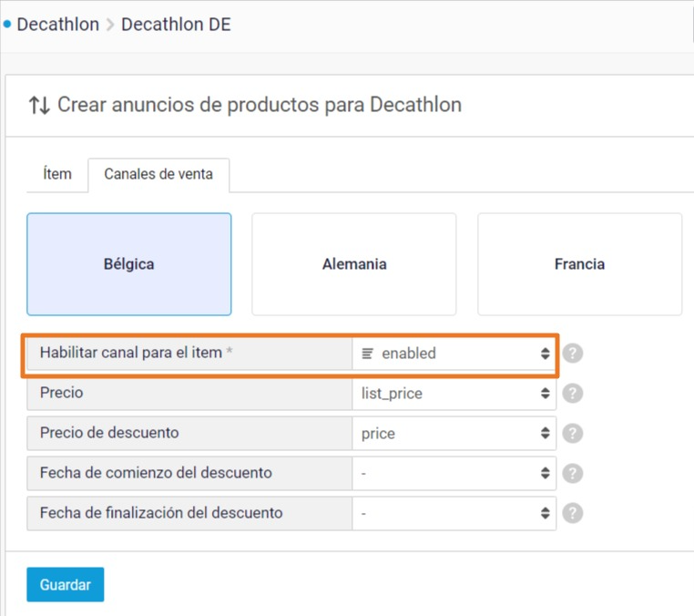Open help for Habilitar canal para el item

[572, 354]
